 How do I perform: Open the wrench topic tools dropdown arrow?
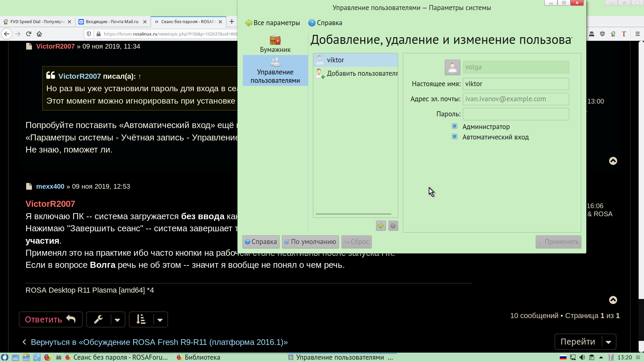point(117,320)
